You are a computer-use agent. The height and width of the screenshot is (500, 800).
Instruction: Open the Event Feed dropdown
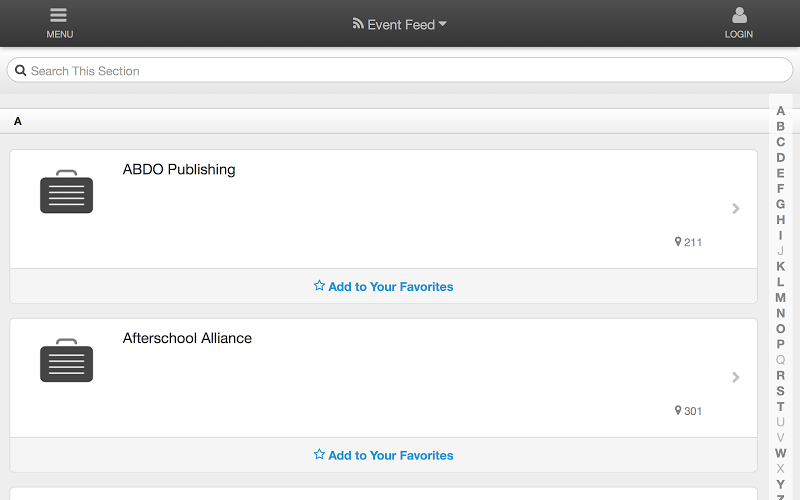pos(399,24)
